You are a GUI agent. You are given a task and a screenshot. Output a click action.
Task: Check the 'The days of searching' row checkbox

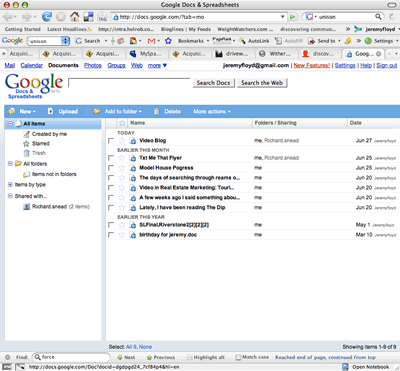click(111, 178)
